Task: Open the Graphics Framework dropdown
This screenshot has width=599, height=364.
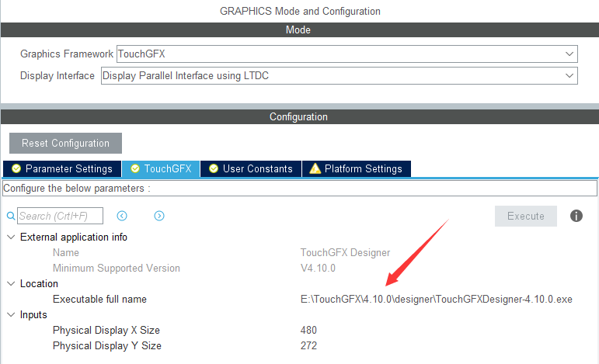Action: point(347,54)
